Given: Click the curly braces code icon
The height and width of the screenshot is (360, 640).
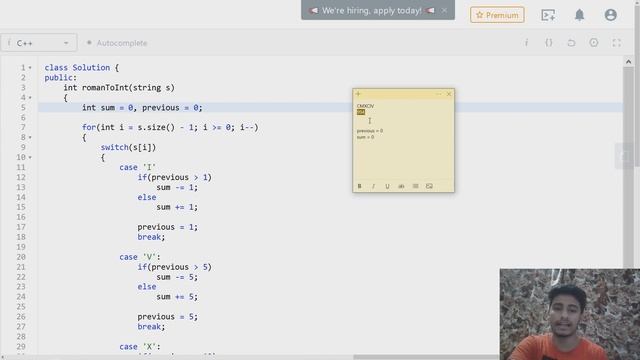Looking at the screenshot, I should click(549, 42).
